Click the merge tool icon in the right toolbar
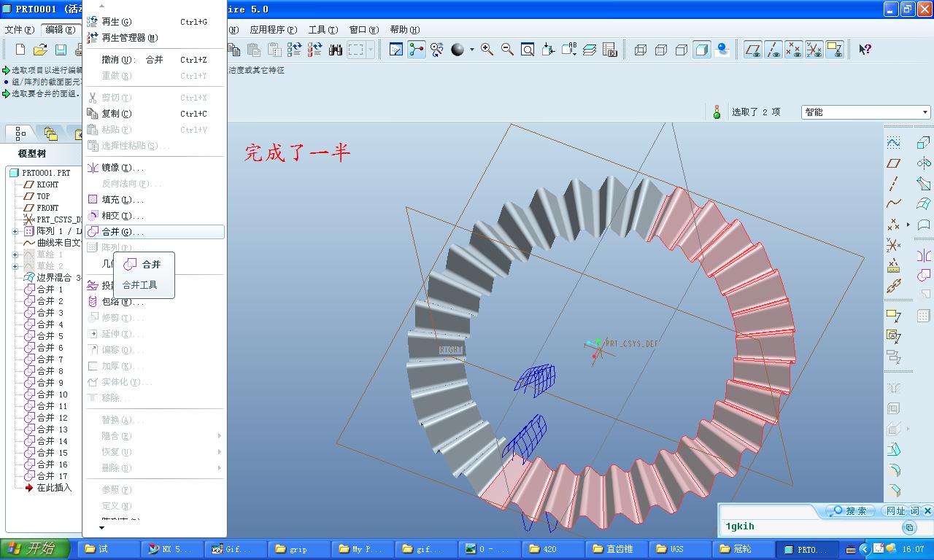The width and height of the screenshot is (934, 560). pos(924,276)
